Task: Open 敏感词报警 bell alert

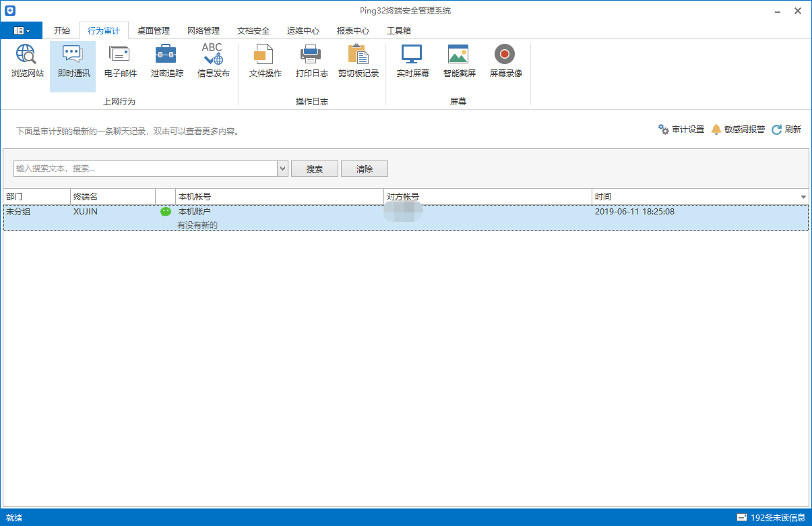Action: click(738, 129)
